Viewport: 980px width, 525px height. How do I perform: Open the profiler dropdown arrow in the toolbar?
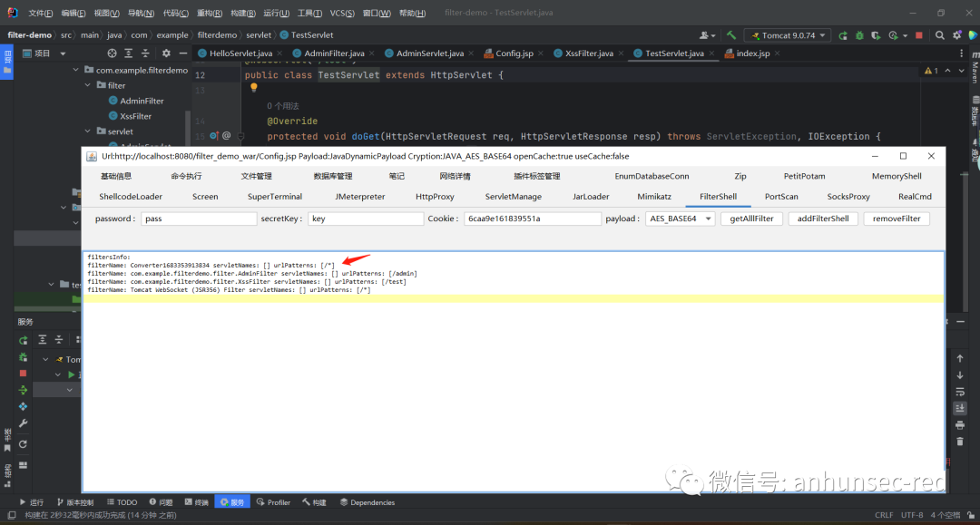[x=905, y=36]
